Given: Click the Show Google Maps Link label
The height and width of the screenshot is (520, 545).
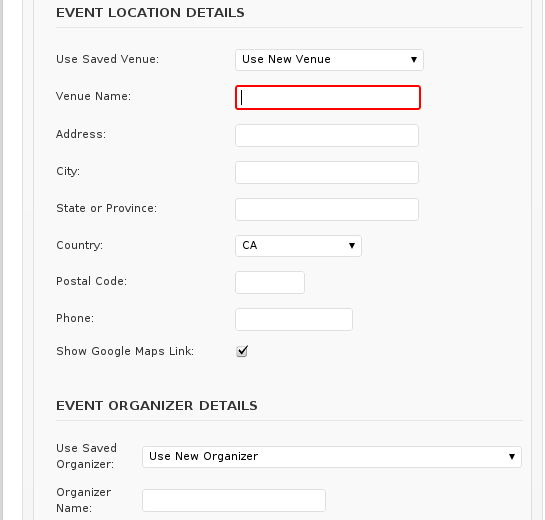Looking at the screenshot, I should [125, 351].
